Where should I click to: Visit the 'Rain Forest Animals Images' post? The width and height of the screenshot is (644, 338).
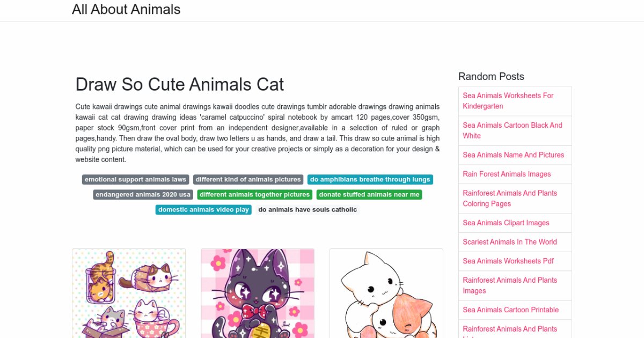click(x=507, y=174)
